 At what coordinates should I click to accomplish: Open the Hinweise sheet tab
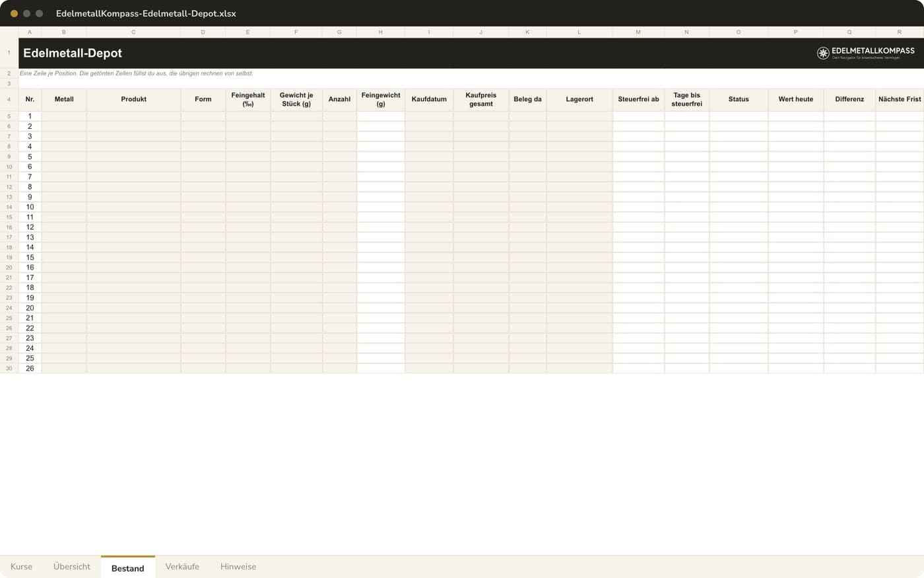pos(238,567)
